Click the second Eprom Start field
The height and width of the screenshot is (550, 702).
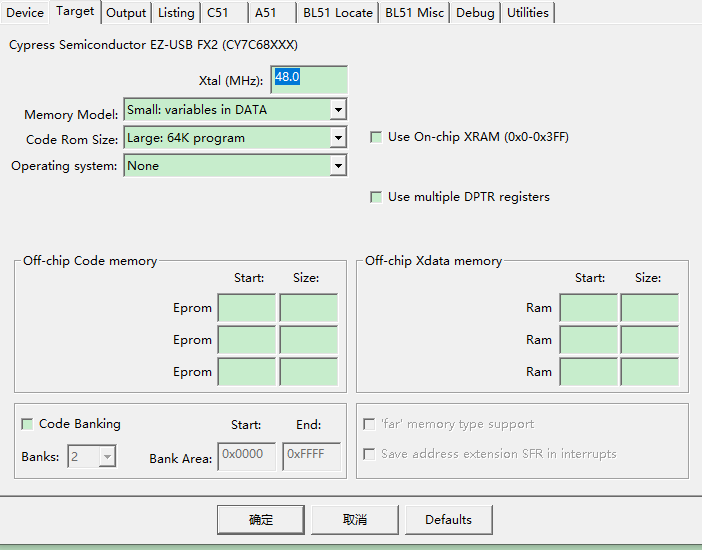coord(247,340)
